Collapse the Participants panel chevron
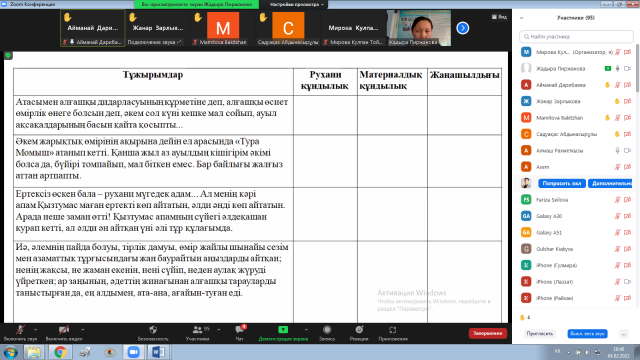 522,18
